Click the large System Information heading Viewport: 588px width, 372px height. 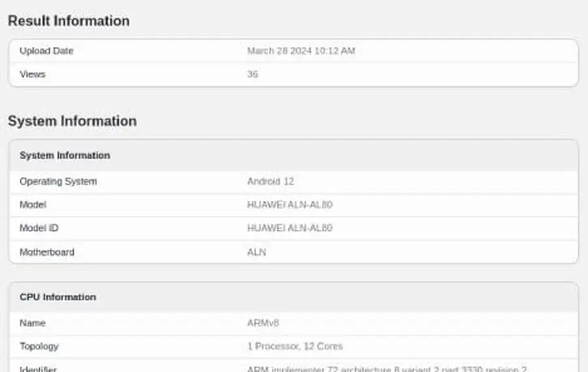[x=73, y=121]
